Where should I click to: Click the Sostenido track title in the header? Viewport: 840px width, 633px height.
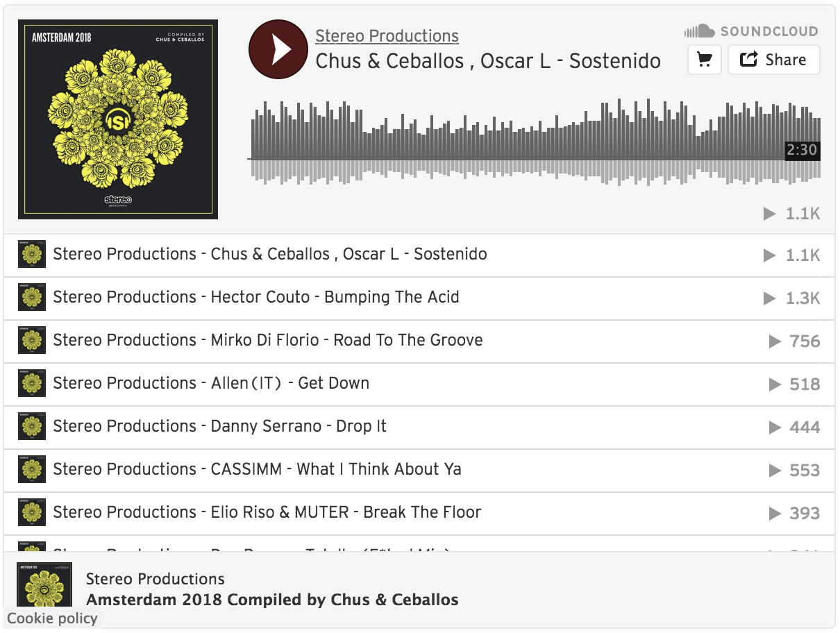tap(488, 61)
